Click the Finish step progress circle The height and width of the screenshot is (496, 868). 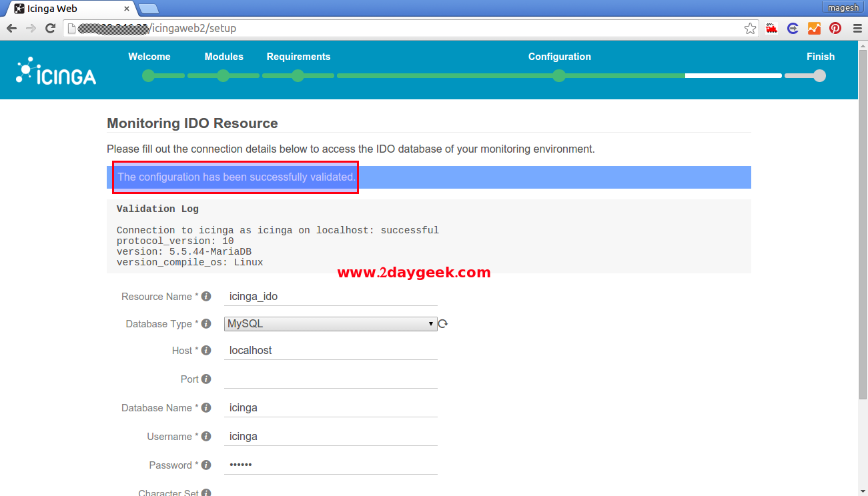[x=819, y=76]
